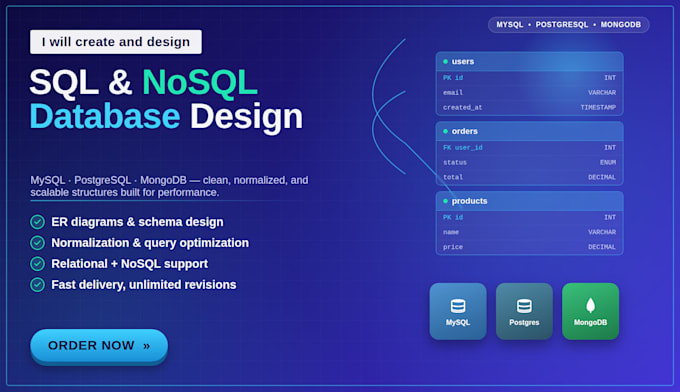This screenshot has width=680, height=392.
Task: Click the double chevron on Order Now
Action: click(x=147, y=346)
